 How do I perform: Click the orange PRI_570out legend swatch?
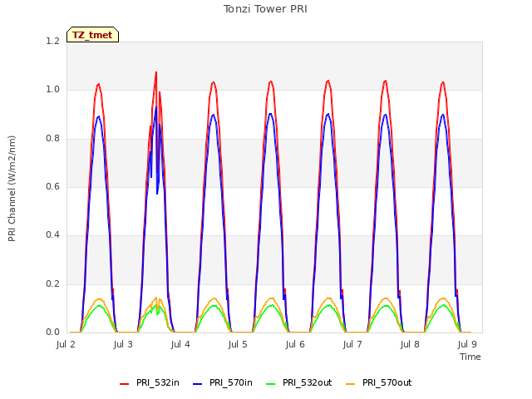click(351, 384)
